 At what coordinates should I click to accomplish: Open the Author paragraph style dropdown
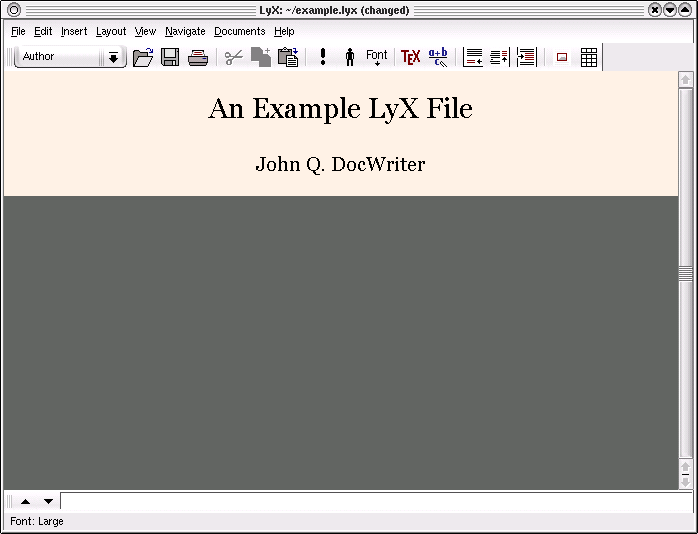point(60,57)
